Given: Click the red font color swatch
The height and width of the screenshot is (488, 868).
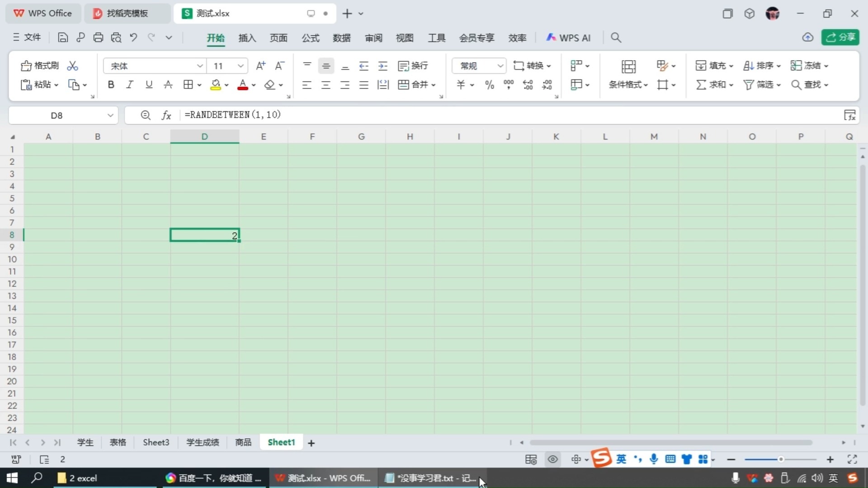Looking at the screenshot, I should (243, 84).
